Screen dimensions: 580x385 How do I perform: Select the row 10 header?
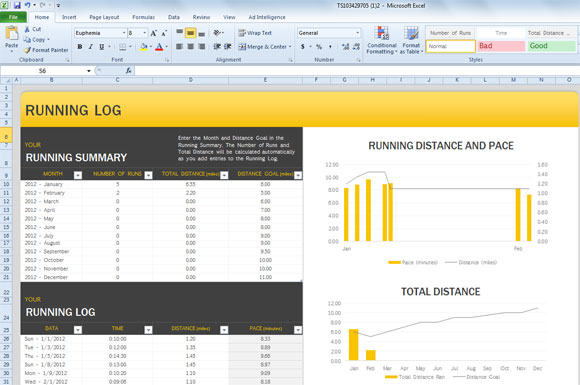click(6, 184)
